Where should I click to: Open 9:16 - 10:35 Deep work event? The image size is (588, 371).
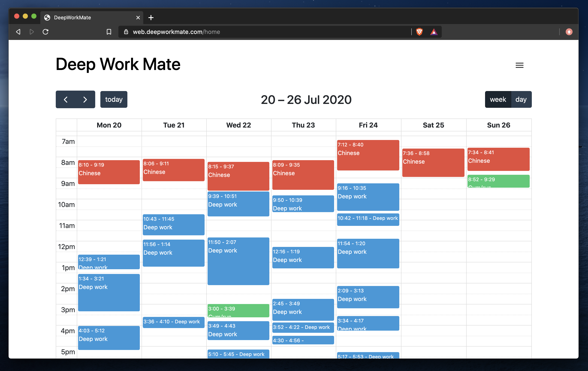point(368,197)
